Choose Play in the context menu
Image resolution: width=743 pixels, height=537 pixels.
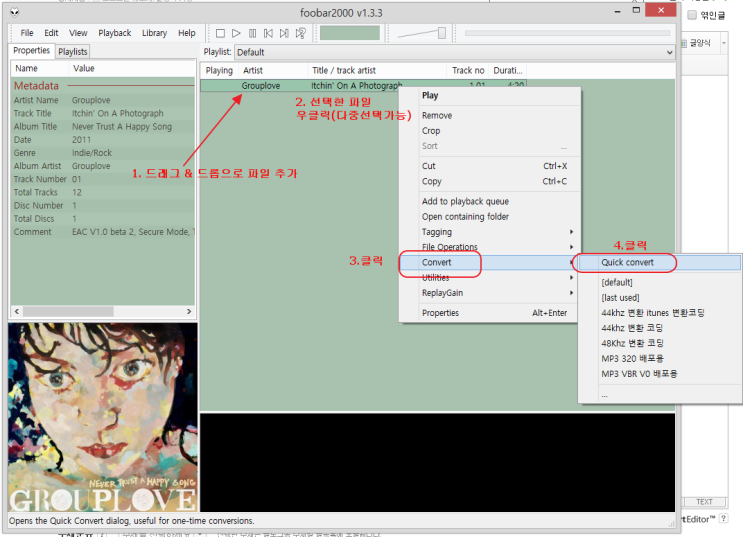point(490,95)
